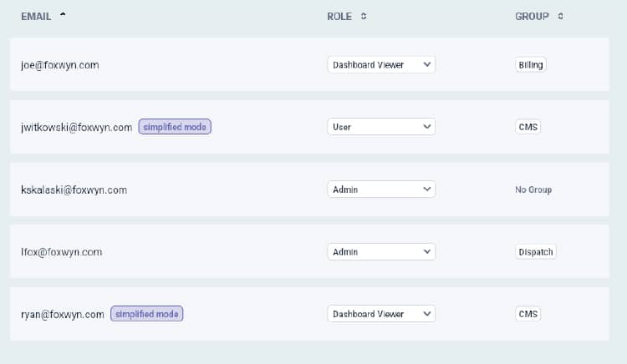Click the Billing group tag

click(531, 64)
